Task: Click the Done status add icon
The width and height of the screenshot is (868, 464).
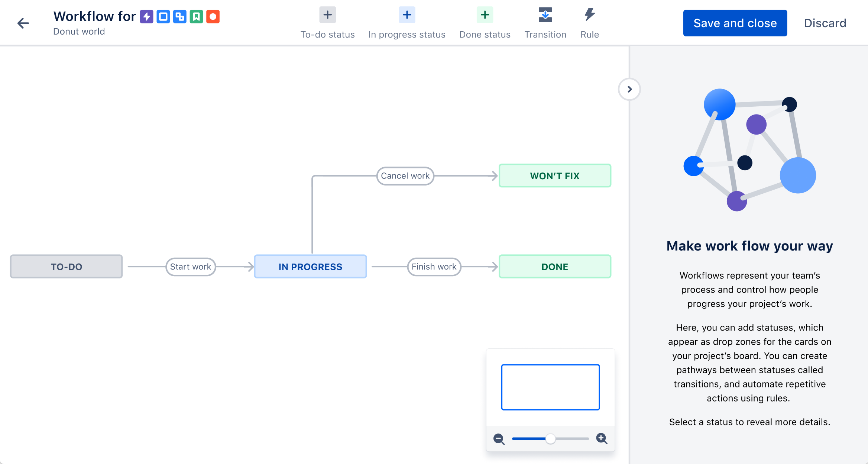Action: click(x=485, y=15)
